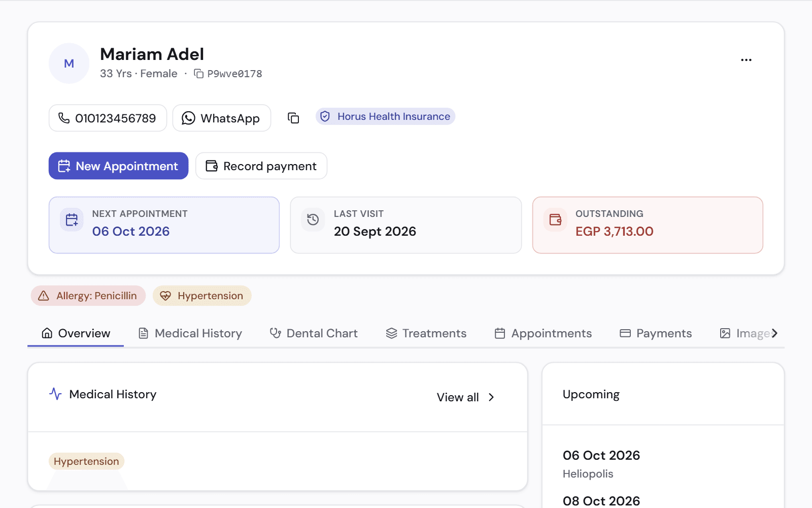Copy contact details icon beside WhatsApp
This screenshot has height=508, width=812.
293,118
